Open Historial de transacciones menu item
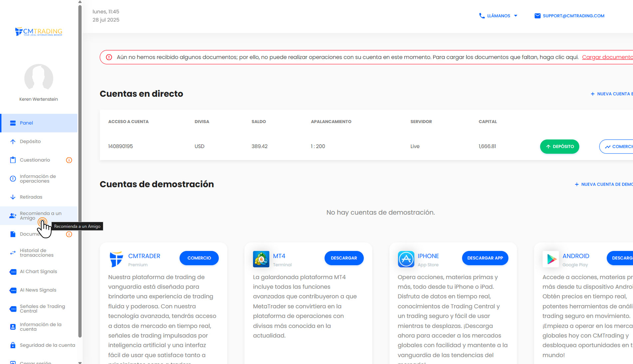633x364 pixels. coord(39,253)
